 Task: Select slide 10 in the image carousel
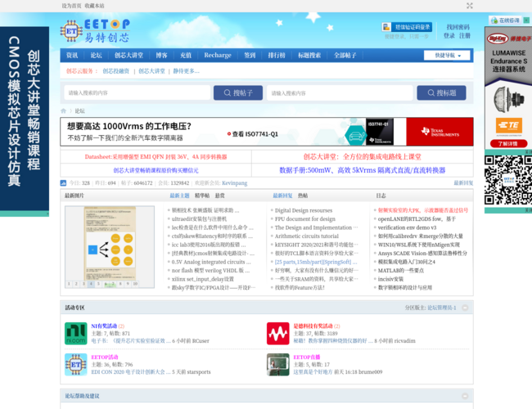(135, 284)
